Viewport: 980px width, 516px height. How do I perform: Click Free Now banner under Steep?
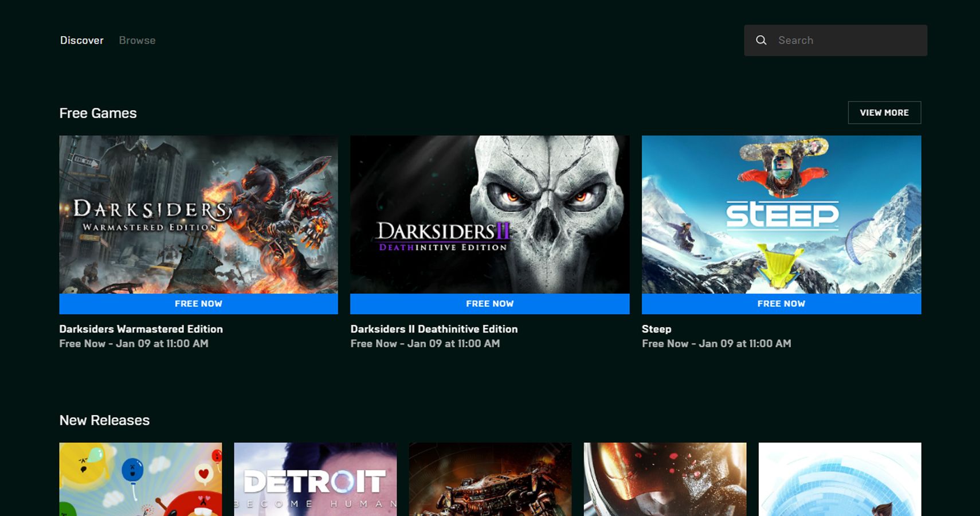pyautogui.click(x=781, y=304)
